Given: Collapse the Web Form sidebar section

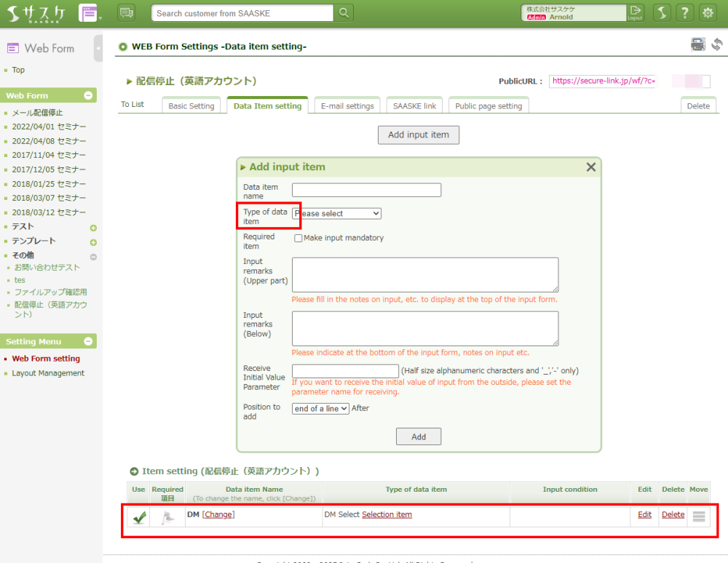Looking at the screenshot, I should [88, 95].
